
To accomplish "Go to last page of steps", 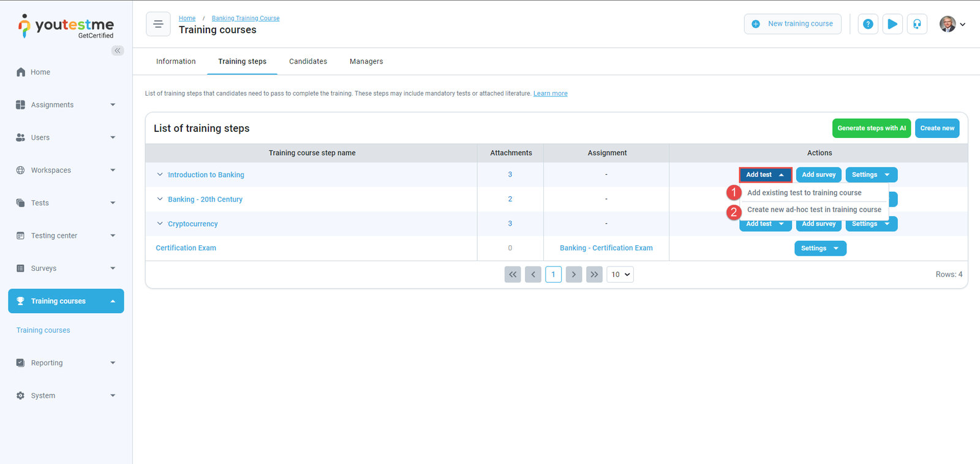I will [x=594, y=275].
